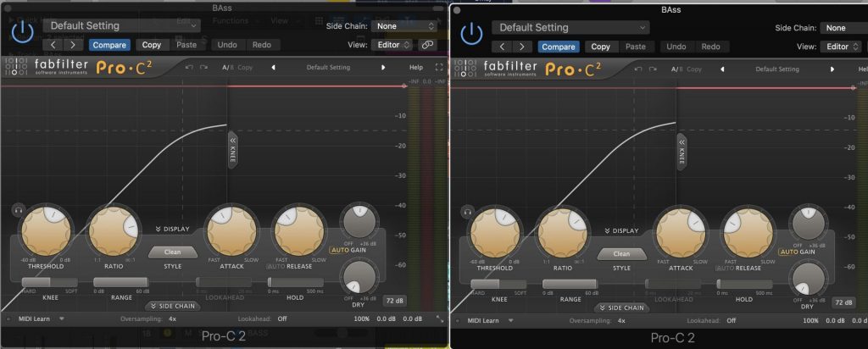
Task: Enable audition headphone icon in left Pro-C 2
Action: click(x=19, y=210)
